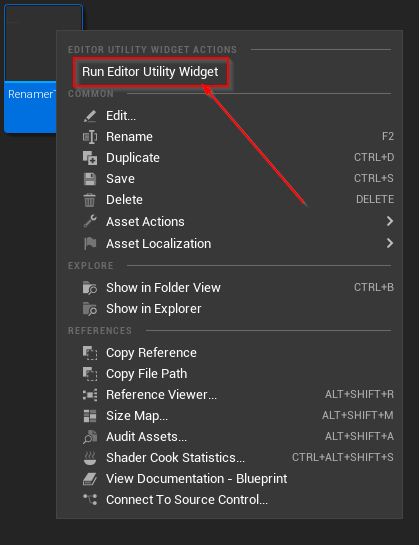Click the trash can Delete icon
419x545 pixels.
90,200
